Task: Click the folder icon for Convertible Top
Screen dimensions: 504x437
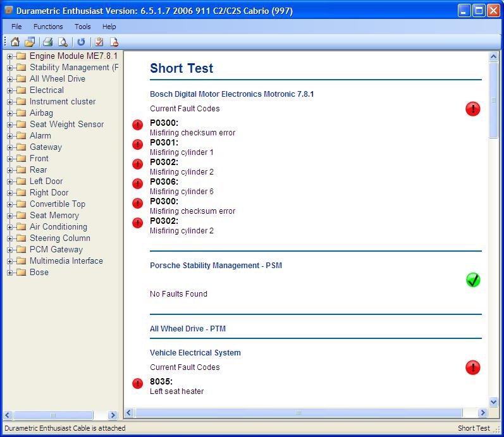Action: click(22, 204)
